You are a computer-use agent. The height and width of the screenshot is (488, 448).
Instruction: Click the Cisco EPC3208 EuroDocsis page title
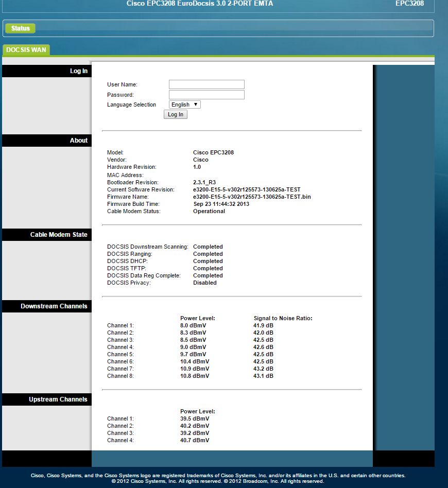pyautogui.click(x=200, y=4)
